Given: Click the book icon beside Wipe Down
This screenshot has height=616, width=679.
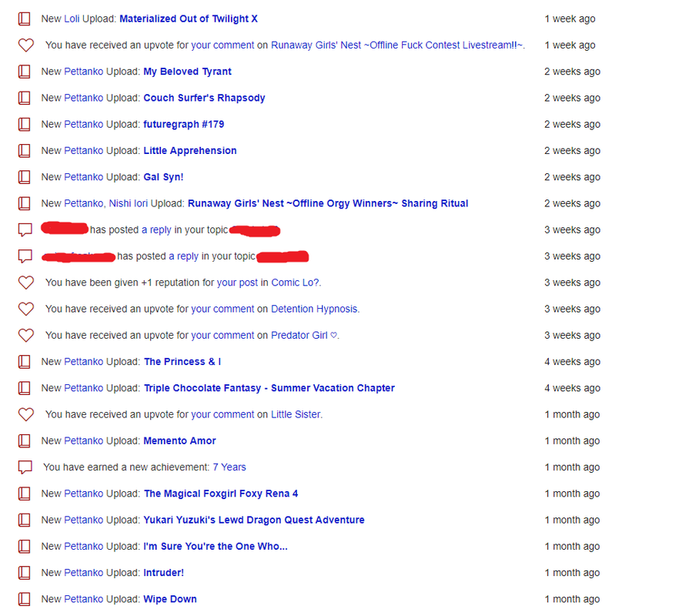Looking at the screenshot, I should coord(25,599).
